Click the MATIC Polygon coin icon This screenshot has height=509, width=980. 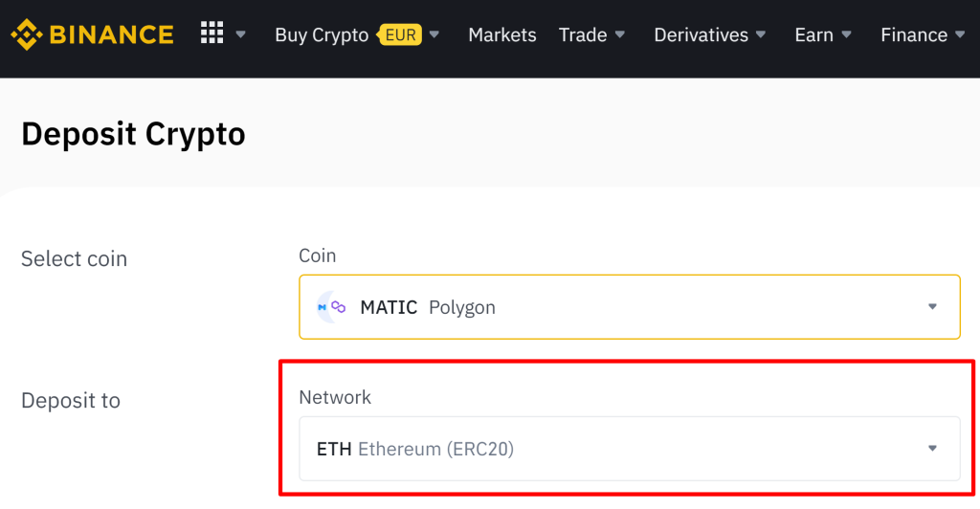click(x=331, y=307)
